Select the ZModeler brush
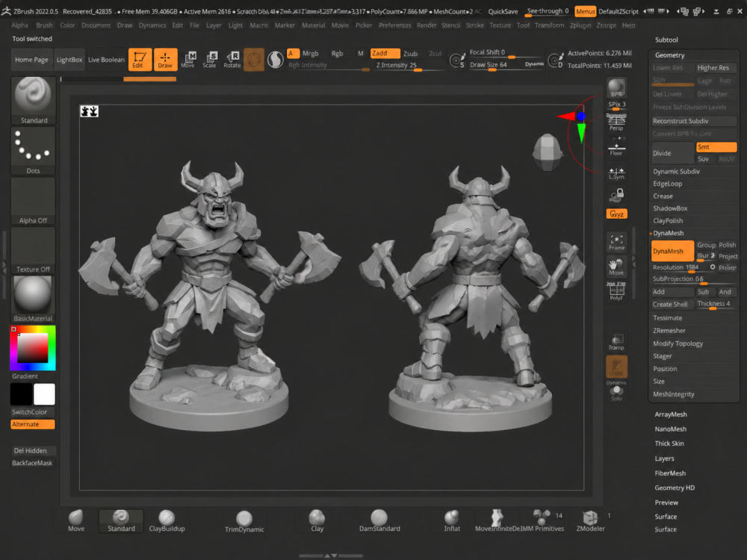 click(590, 520)
